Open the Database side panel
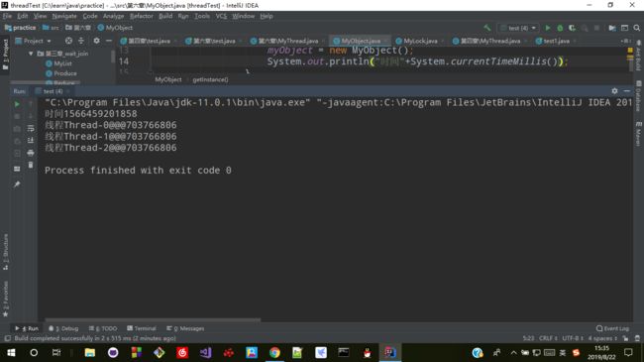 click(639, 96)
